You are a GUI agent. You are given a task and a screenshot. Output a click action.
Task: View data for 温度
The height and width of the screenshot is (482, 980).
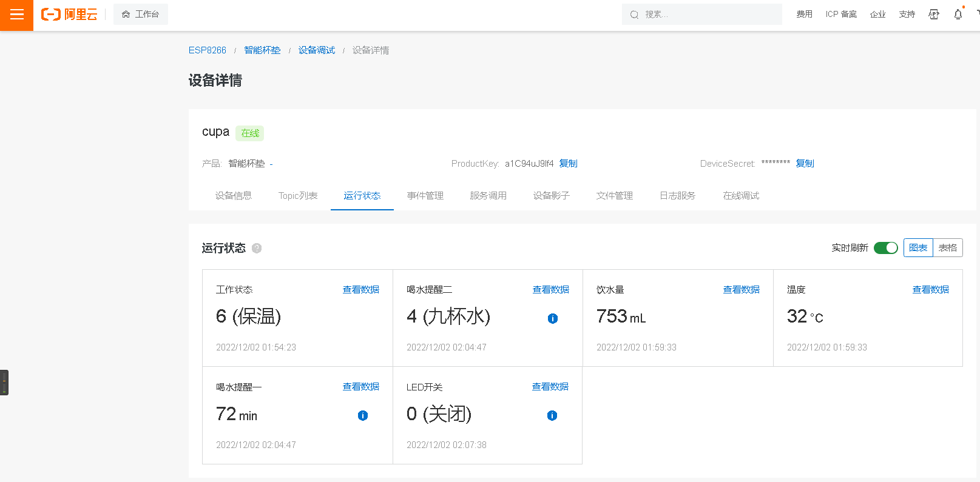click(x=931, y=290)
